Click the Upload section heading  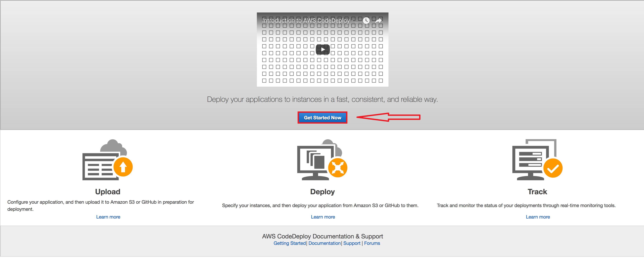pos(108,192)
